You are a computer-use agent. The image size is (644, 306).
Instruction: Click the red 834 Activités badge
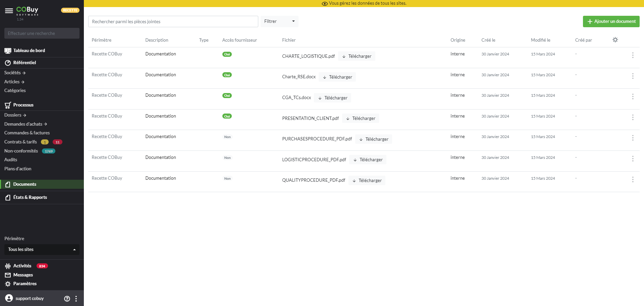coord(42,266)
